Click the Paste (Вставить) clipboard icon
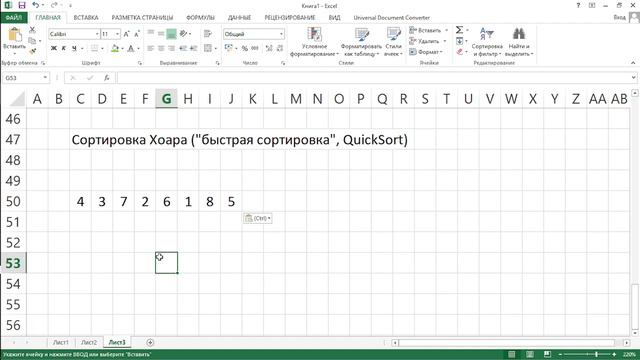This screenshot has height=360, width=640. point(14,35)
